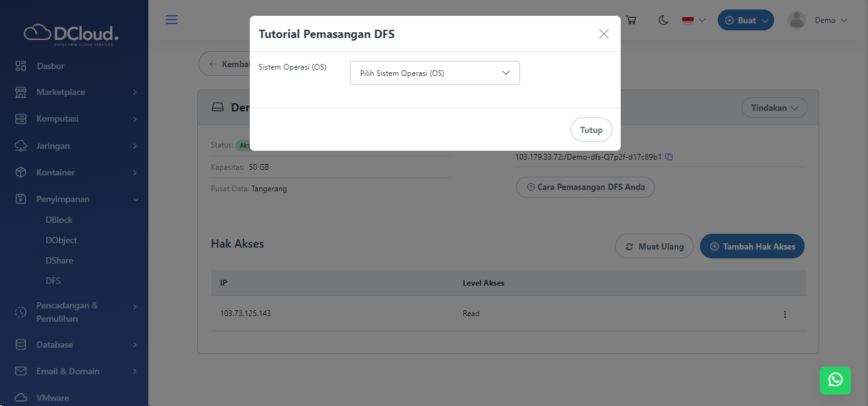Open options menu for IP 103.73.125.143

[x=785, y=314]
